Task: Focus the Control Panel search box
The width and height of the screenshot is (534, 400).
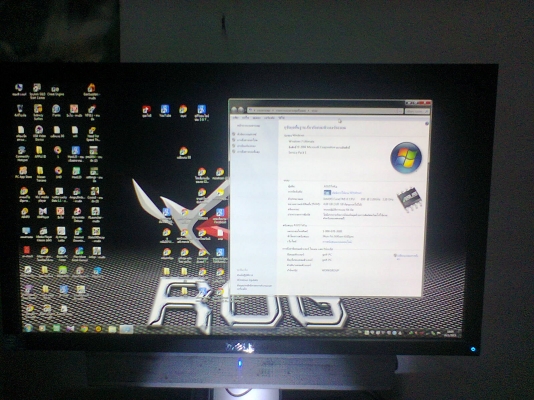Action: 417,111
